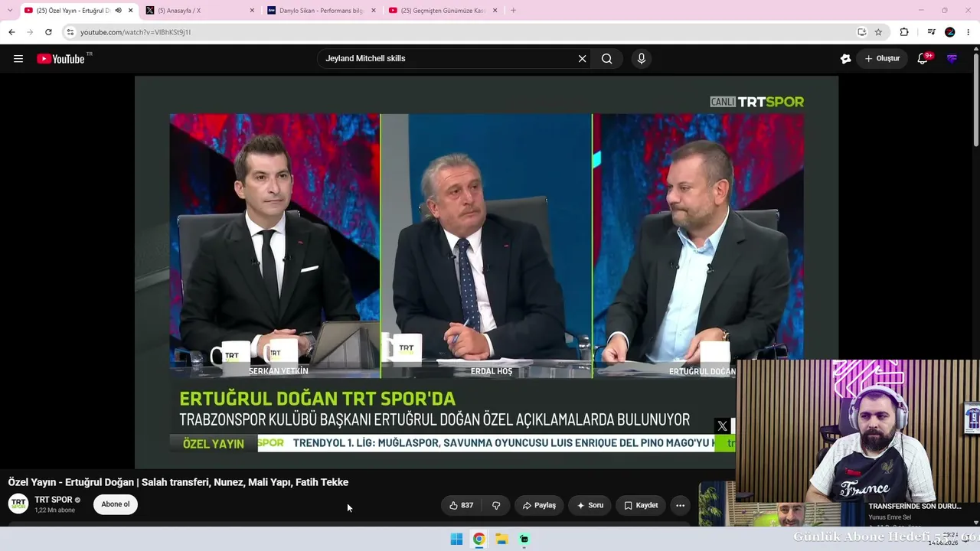Reload the page in the browser
The image size is (980, 551).
[48, 32]
